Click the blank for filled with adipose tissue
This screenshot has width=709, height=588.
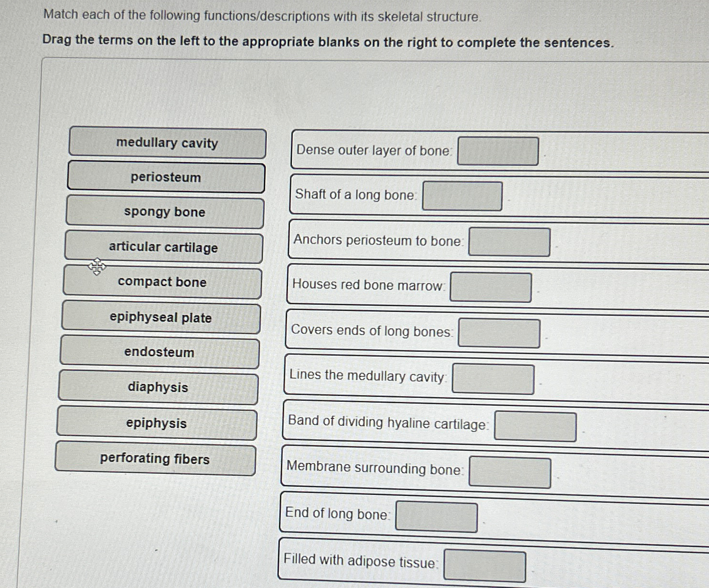[484, 566]
